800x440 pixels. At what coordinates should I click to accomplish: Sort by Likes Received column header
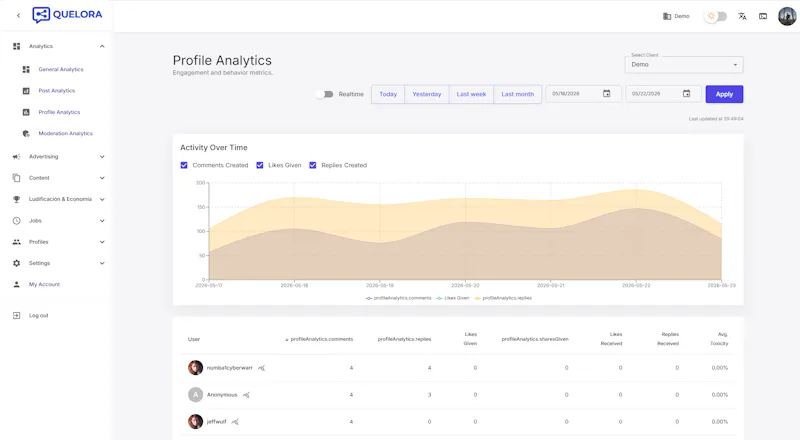pyautogui.click(x=611, y=339)
